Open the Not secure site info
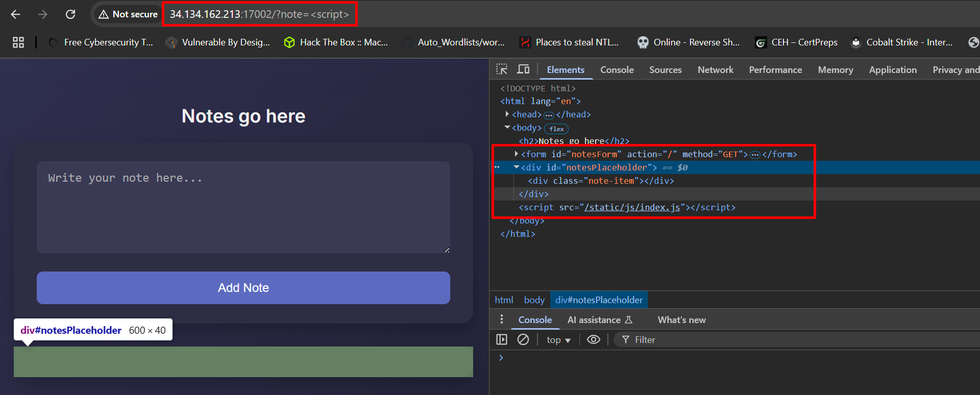The width and height of the screenshot is (980, 395). coord(128,14)
